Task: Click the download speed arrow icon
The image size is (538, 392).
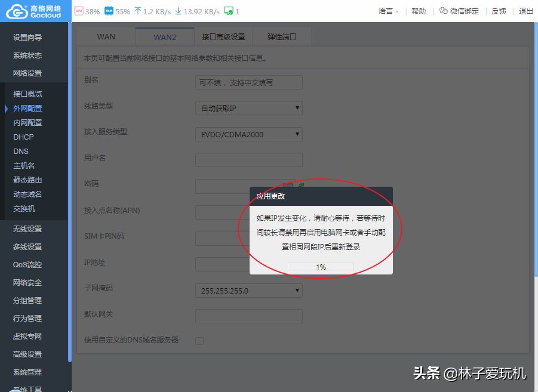Action: click(x=178, y=11)
